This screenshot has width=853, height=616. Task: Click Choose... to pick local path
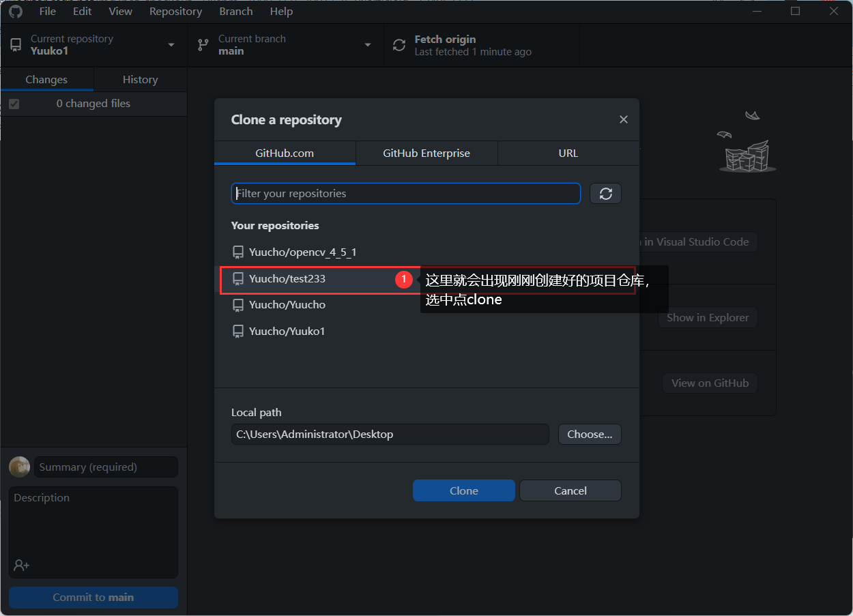point(590,434)
